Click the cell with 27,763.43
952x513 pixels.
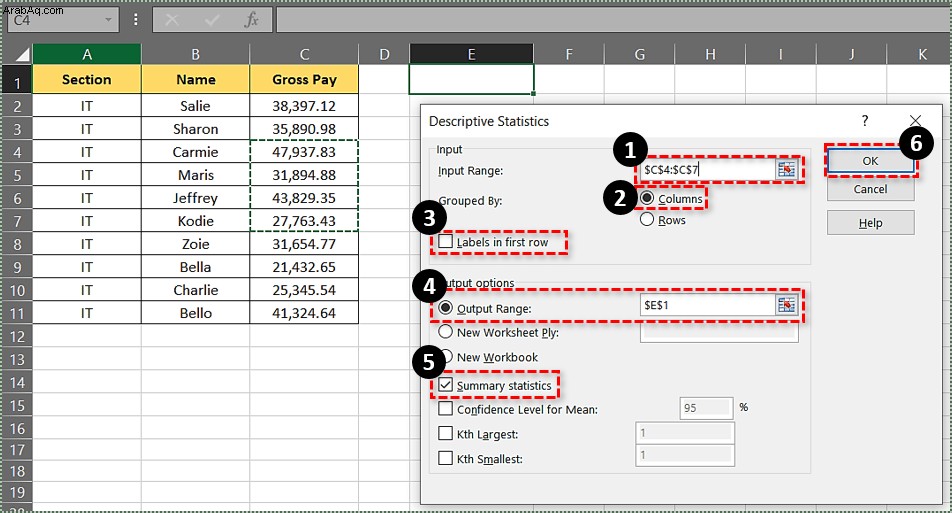coord(304,221)
